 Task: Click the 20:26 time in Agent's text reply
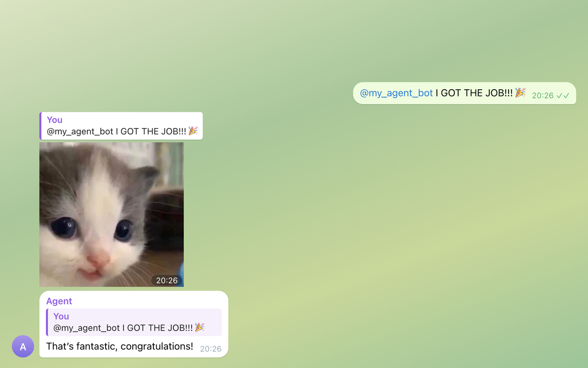click(x=211, y=349)
